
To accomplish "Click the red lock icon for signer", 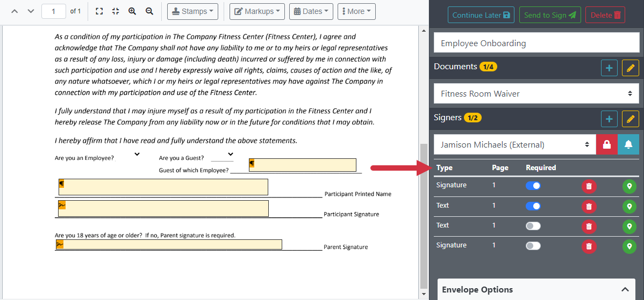I will (x=606, y=144).
